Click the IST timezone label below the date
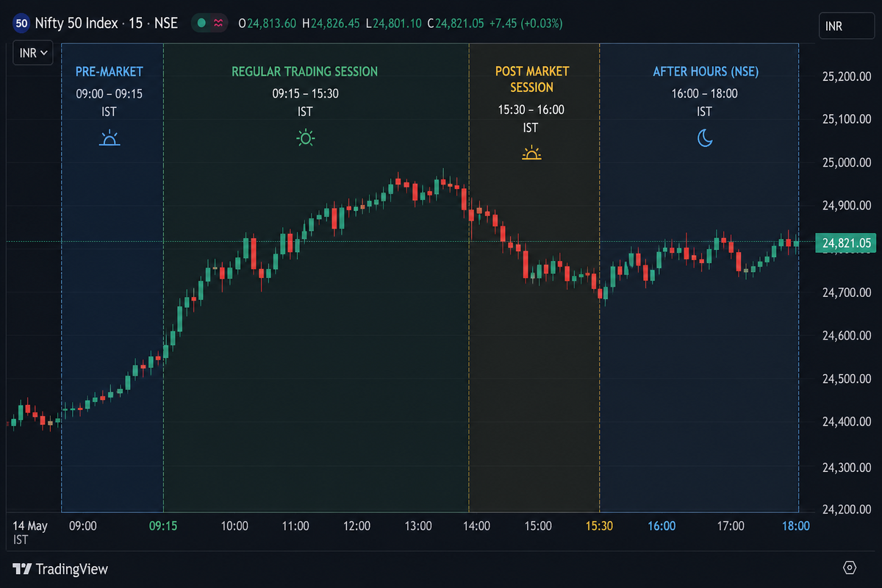The image size is (882, 588). (21, 540)
